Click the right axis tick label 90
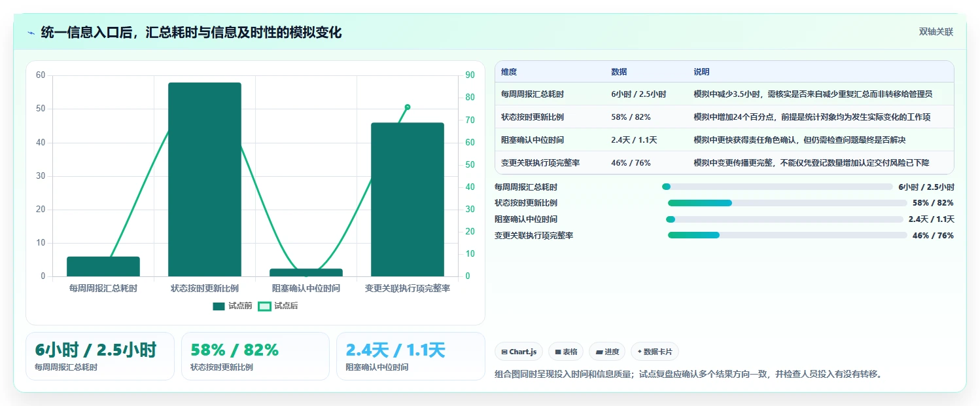 click(x=470, y=75)
